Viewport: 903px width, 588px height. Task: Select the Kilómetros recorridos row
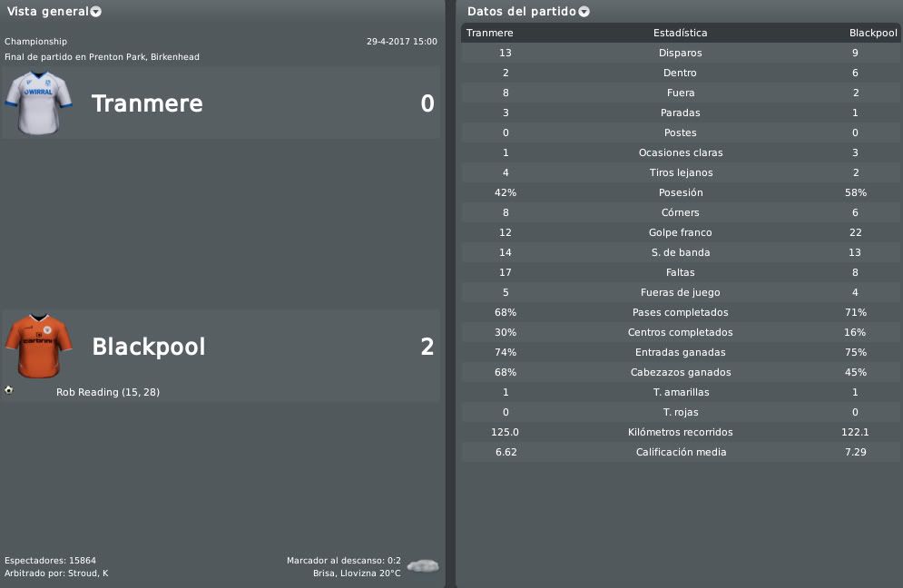[x=681, y=432]
